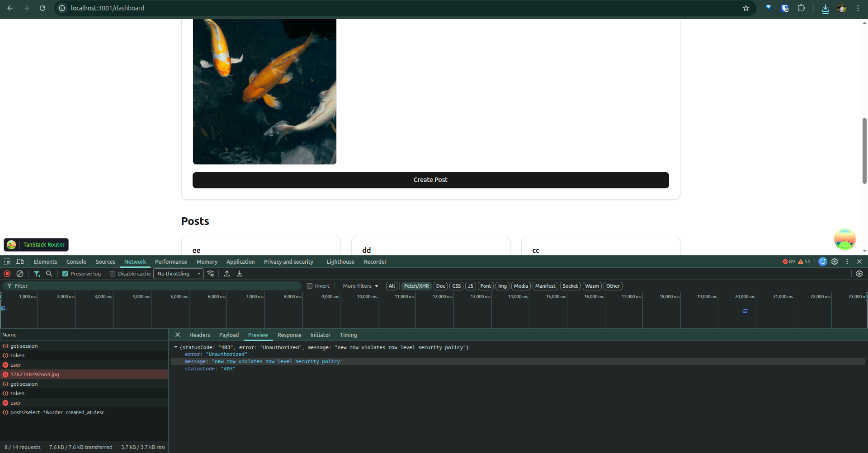Toggle the network filter funnel icon
This screenshot has height=453, width=868.
pyautogui.click(x=37, y=274)
